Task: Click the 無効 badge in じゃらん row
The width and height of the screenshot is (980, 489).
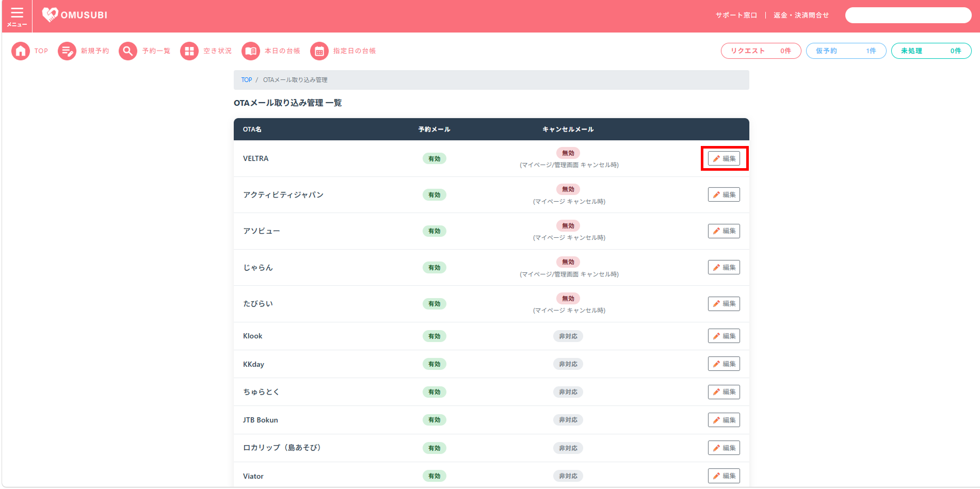Action: (x=568, y=262)
